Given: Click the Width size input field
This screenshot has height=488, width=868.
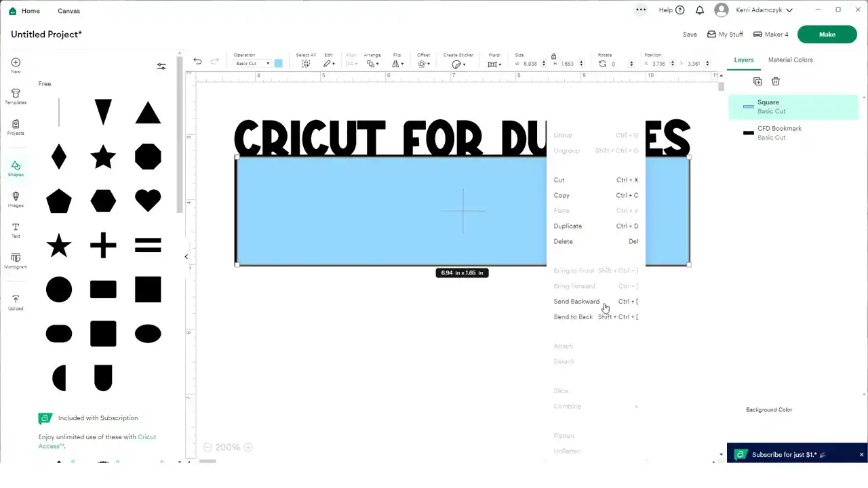Looking at the screenshot, I should tap(530, 64).
